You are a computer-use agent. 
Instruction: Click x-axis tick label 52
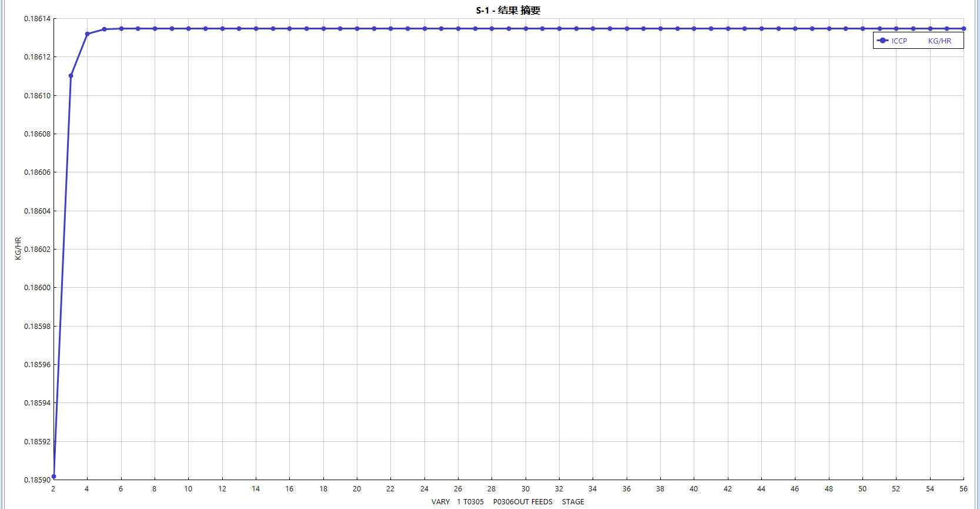(896, 489)
